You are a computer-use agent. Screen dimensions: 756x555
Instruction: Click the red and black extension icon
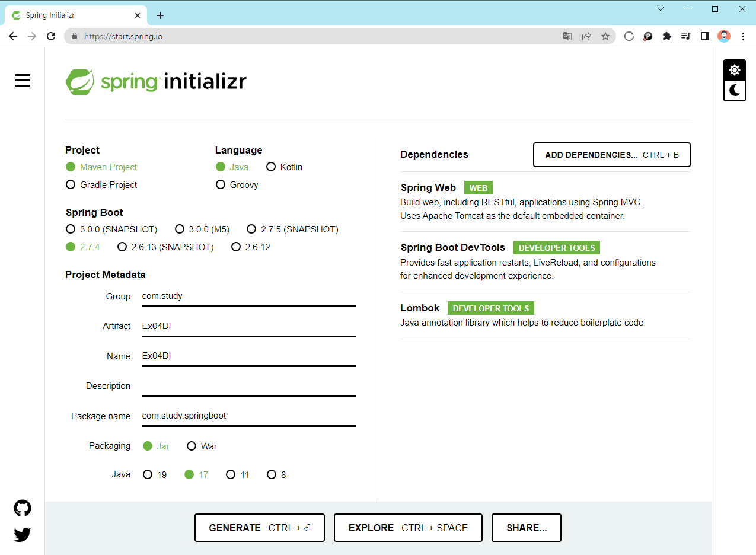point(648,36)
